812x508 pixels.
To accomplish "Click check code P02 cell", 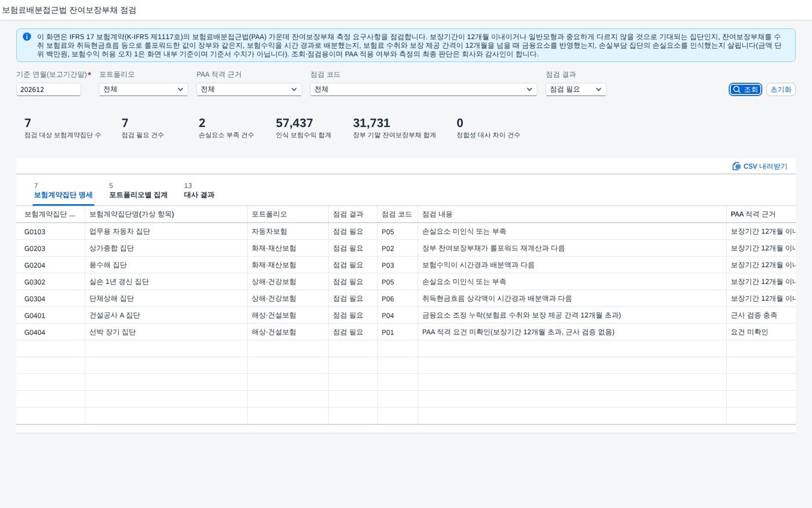I will (x=397, y=248).
